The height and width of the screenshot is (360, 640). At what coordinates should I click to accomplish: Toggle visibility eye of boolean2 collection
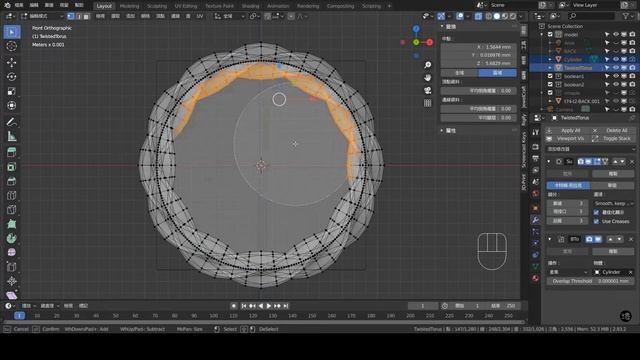click(x=616, y=84)
